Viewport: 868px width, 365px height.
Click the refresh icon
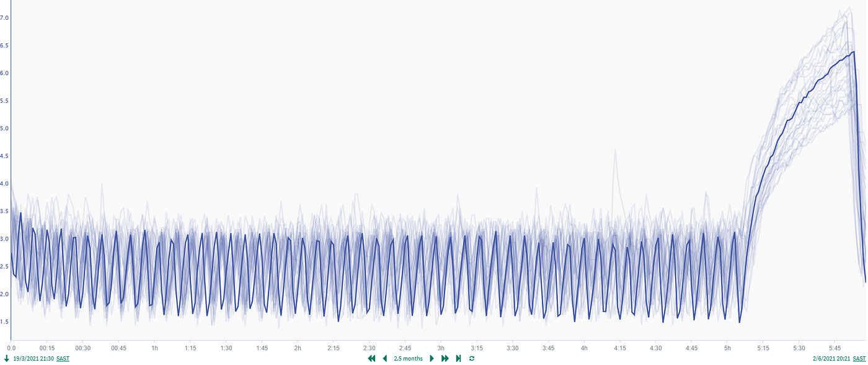click(x=472, y=359)
